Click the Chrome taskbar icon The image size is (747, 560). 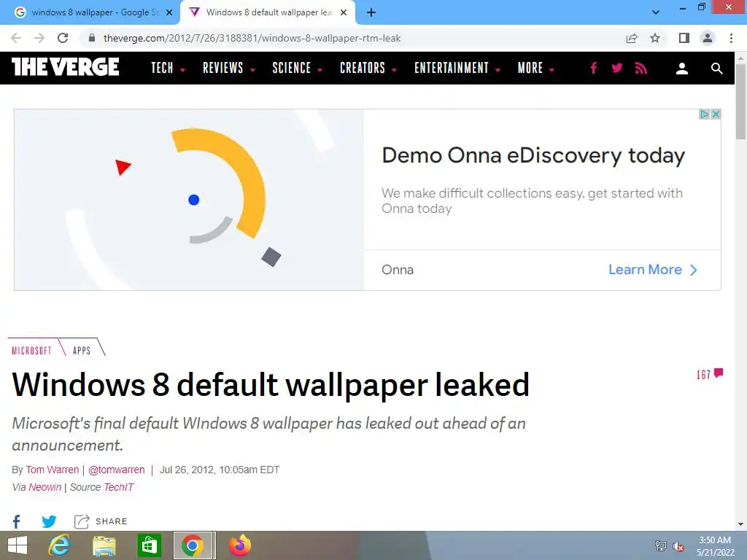[x=193, y=545]
